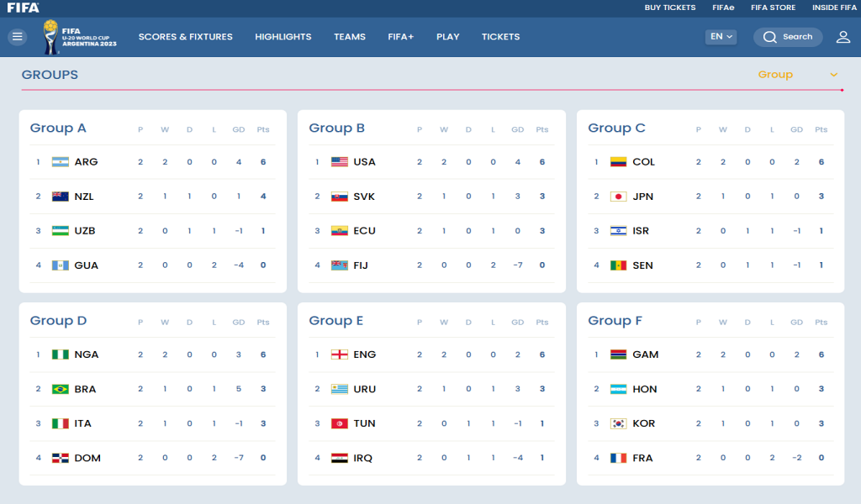Screen dimensions: 861x504
Task: Click the Fiji flag icon
Action: pyautogui.click(x=340, y=265)
